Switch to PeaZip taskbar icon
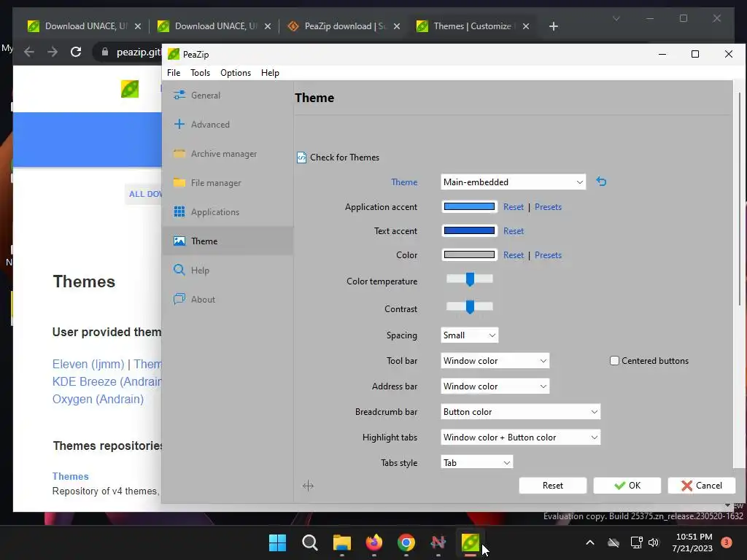 pyautogui.click(x=471, y=542)
